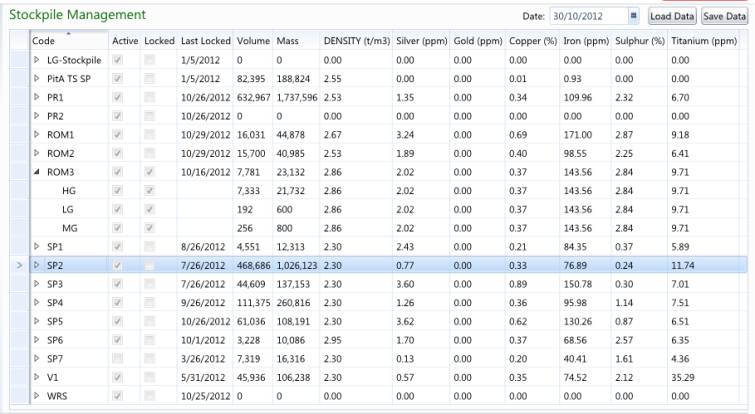This screenshot has width=755, height=414.
Task: Click the Date input field
Action: [x=587, y=16]
